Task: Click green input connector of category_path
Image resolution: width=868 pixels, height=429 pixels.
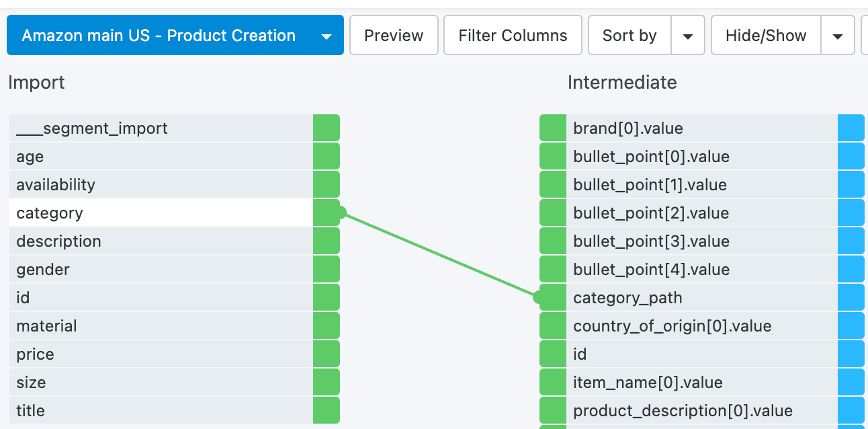Action: click(x=553, y=298)
